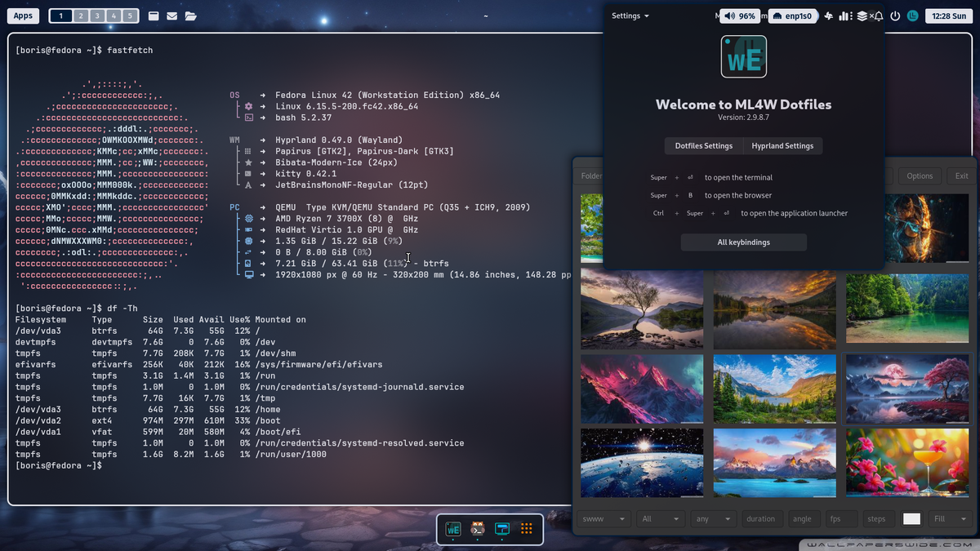Image resolution: width=980 pixels, height=551 pixels.
Task: Switch to workspace 2
Action: [79, 16]
